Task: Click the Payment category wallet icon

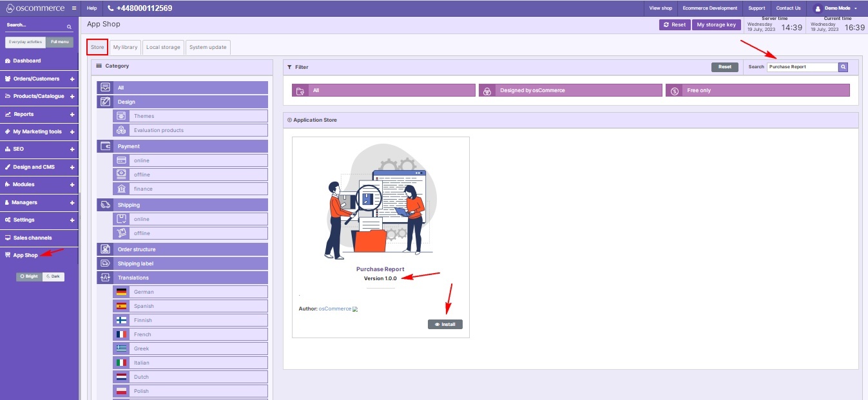Action: (x=106, y=146)
